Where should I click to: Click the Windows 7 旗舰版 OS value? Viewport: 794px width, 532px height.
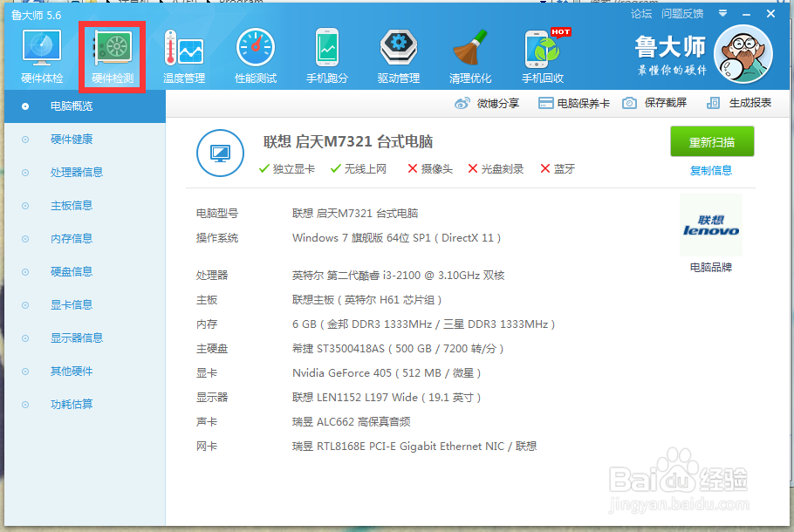396,238
